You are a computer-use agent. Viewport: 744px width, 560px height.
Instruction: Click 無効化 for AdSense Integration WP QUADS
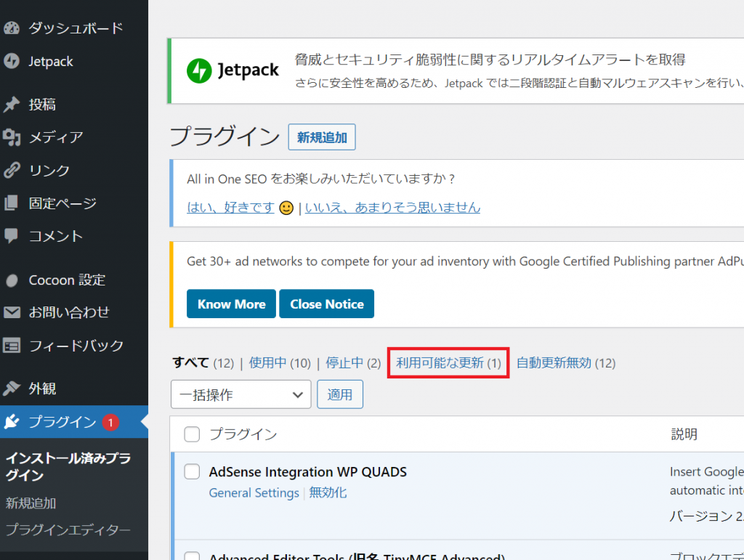click(x=328, y=493)
